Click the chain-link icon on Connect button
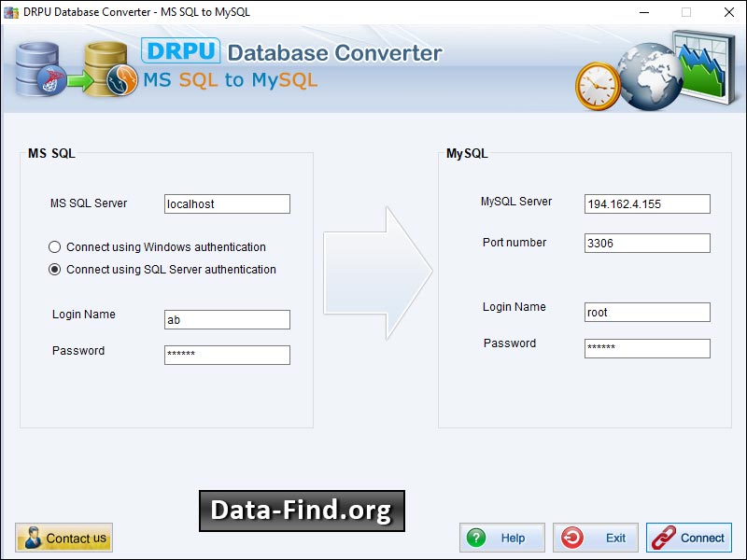This screenshot has height=560, width=747. coord(663,538)
